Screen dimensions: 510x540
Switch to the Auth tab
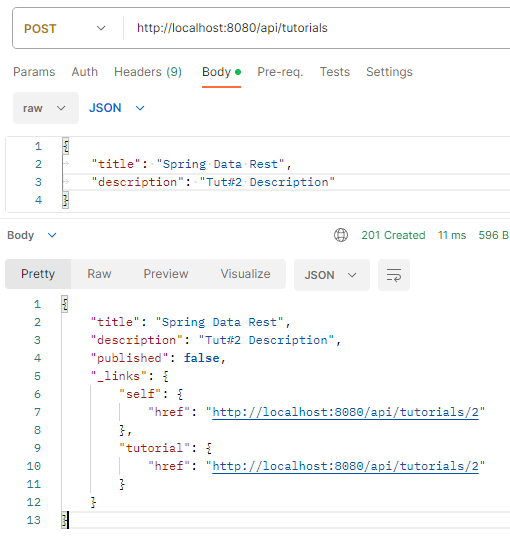click(x=85, y=72)
